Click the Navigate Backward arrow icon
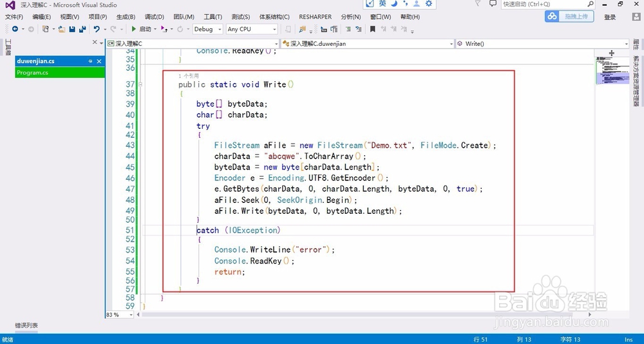This screenshot has width=644, height=344. (x=15, y=29)
